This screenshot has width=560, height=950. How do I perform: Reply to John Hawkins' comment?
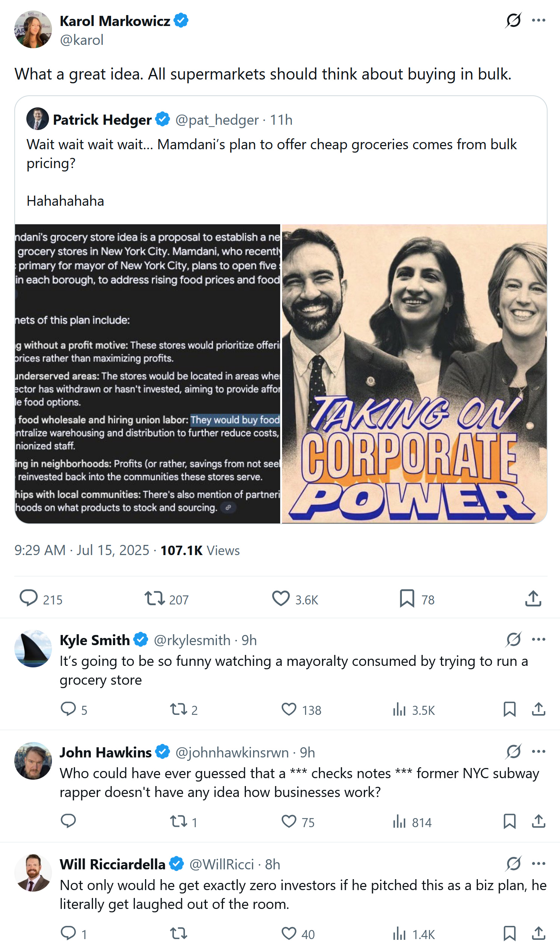[x=68, y=821]
